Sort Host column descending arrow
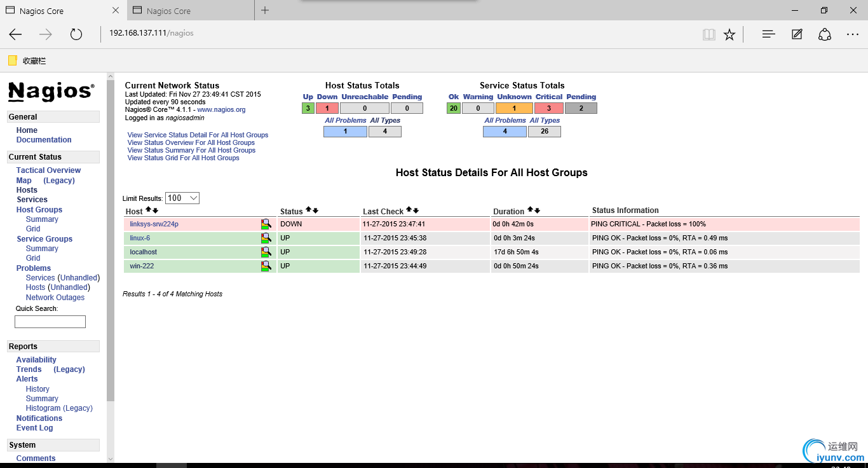This screenshot has width=868, height=468. (155, 210)
